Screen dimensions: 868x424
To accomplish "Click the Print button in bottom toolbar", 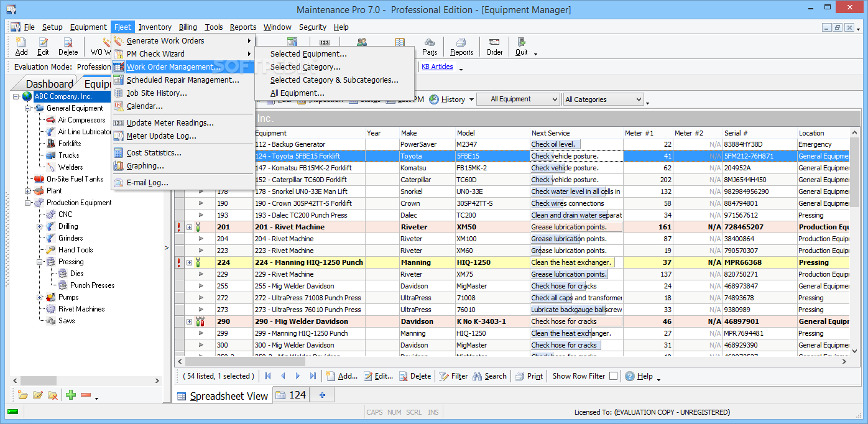I will pyautogui.click(x=529, y=376).
